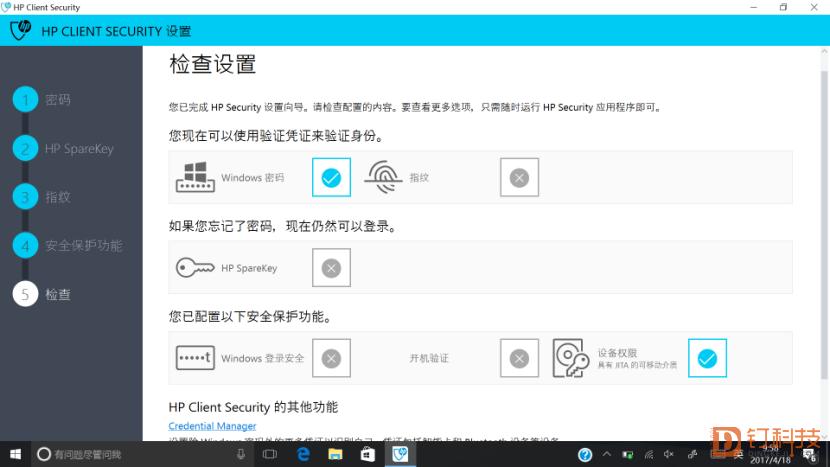Restore down the HP Client Security window
Viewport: 830px width, 467px height.
tap(783, 7)
